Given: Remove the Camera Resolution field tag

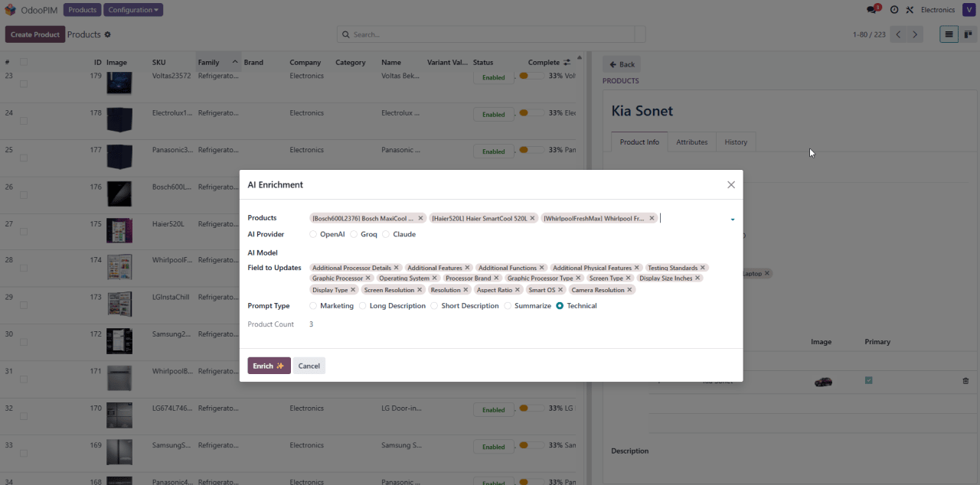Looking at the screenshot, I should coord(629,290).
